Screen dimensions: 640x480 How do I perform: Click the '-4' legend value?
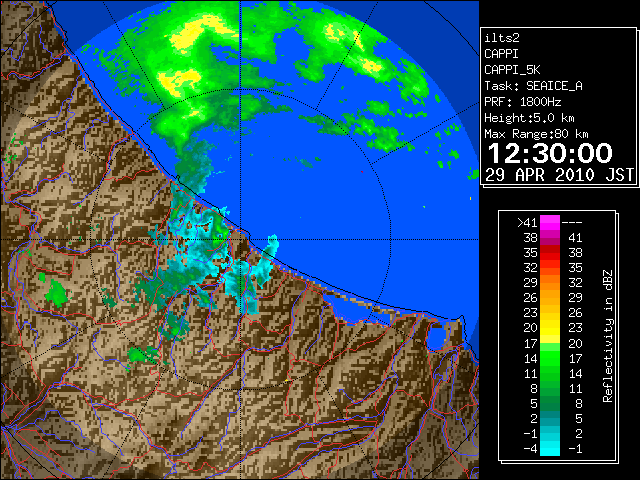tap(530, 449)
